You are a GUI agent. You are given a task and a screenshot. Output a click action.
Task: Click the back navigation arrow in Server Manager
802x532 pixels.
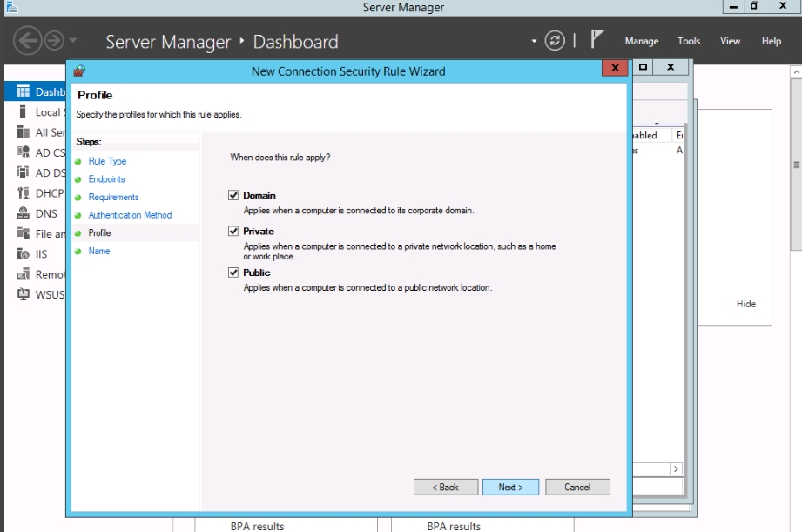[x=27, y=40]
